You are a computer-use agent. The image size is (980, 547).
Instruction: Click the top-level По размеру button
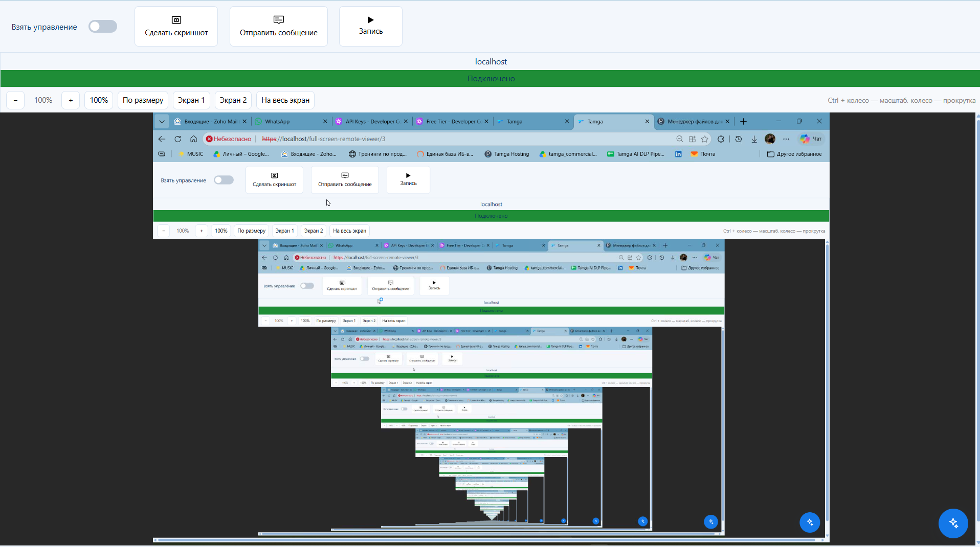click(143, 100)
